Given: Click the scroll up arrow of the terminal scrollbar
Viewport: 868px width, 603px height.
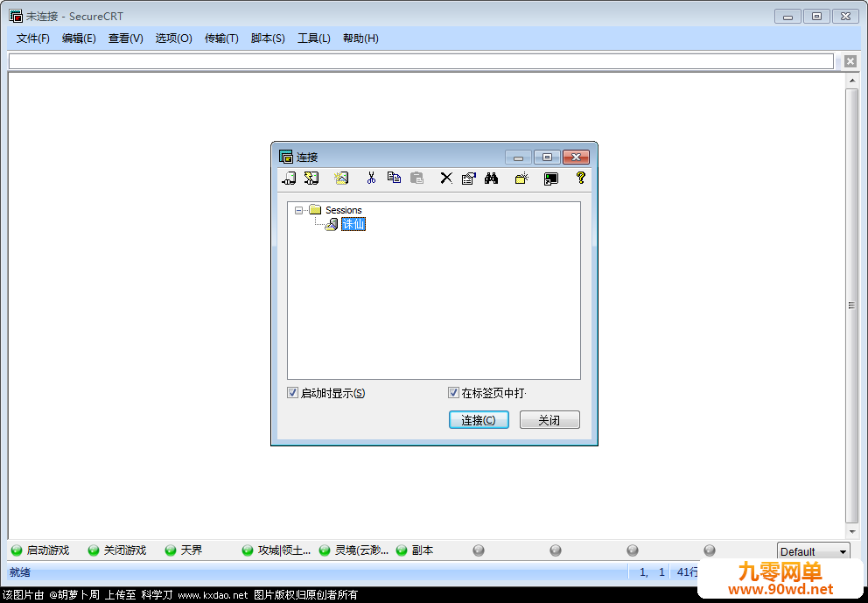Looking at the screenshot, I should (x=851, y=81).
